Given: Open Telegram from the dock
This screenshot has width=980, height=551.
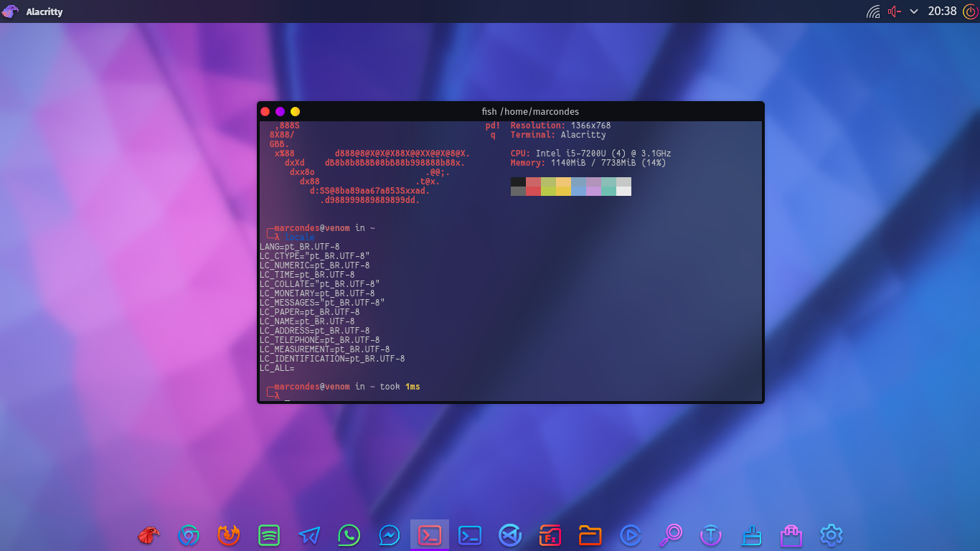Looking at the screenshot, I should [x=309, y=534].
